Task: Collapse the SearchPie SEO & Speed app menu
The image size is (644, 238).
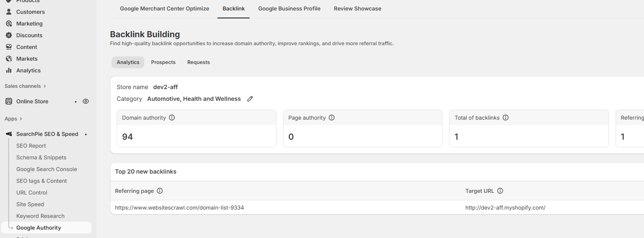Action: coord(47,134)
